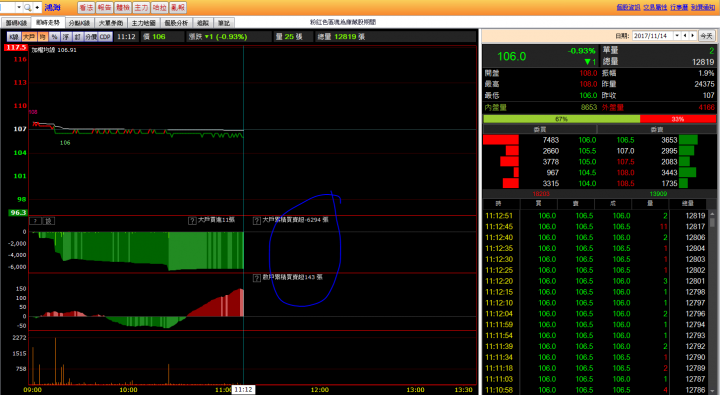Viewport: 720px width, 395px height.
Task: Click the 外盤量 4166 value
Action: [706, 107]
